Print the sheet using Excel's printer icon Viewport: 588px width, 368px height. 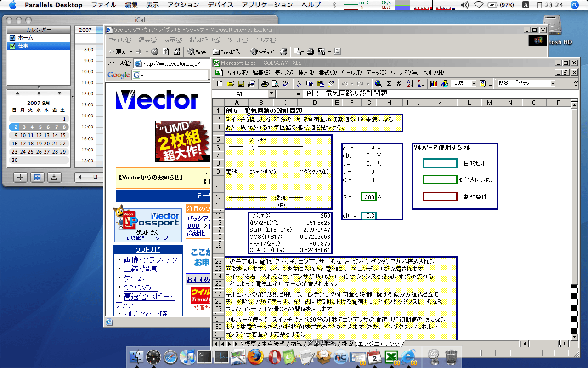pos(265,83)
